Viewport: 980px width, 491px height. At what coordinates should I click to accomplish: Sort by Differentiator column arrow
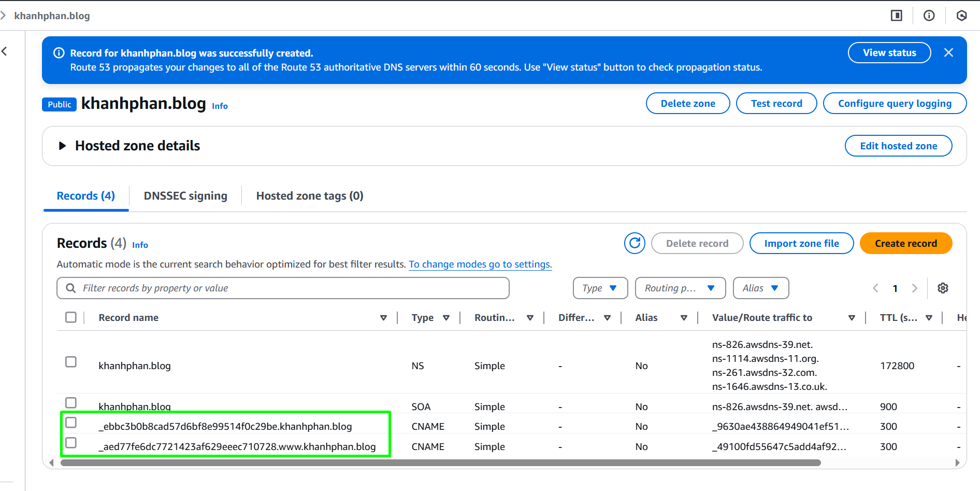click(x=607, y=318)
